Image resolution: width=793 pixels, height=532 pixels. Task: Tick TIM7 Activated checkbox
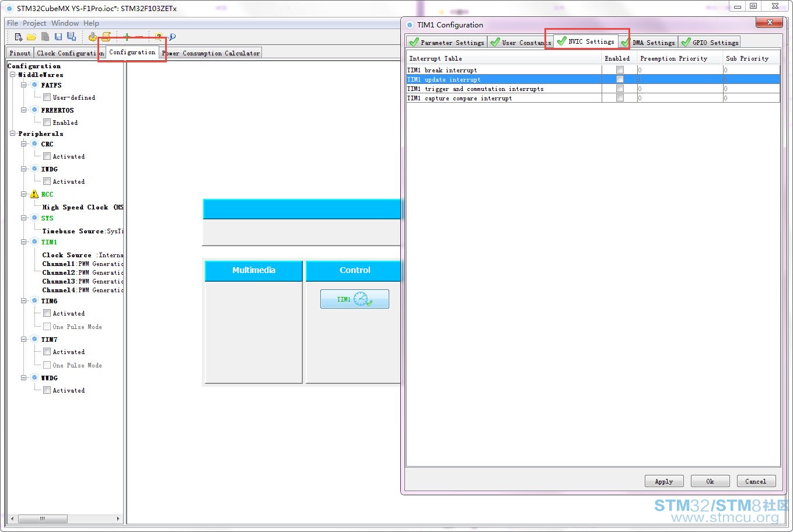coord(47,352)
